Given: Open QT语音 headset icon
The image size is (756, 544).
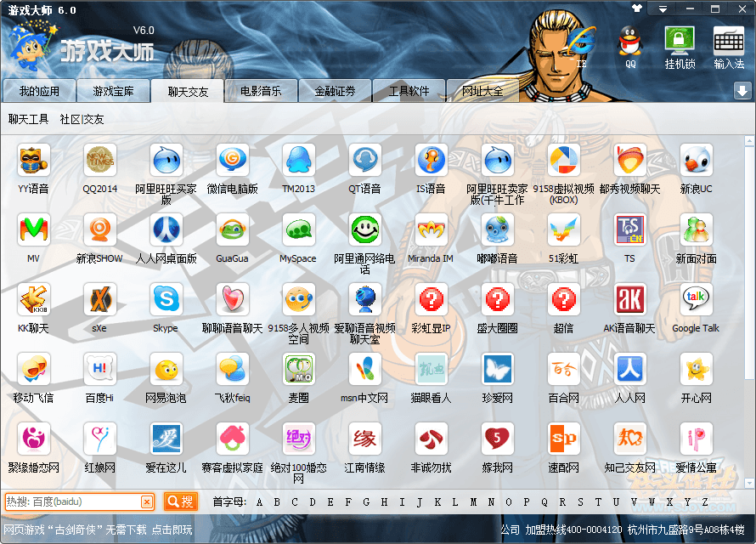Looking at the screenshot, I should tap(365, 160).
